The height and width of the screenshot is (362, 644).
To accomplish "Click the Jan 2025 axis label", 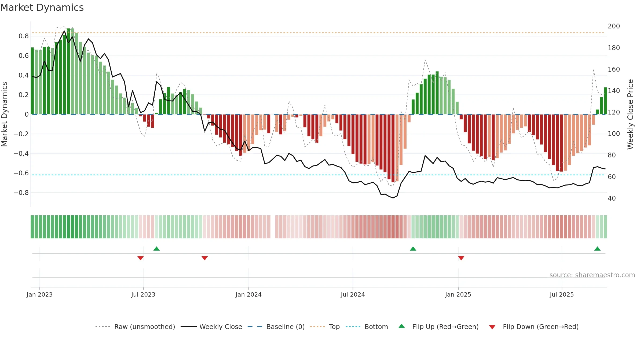I will [x=458, y=294].
